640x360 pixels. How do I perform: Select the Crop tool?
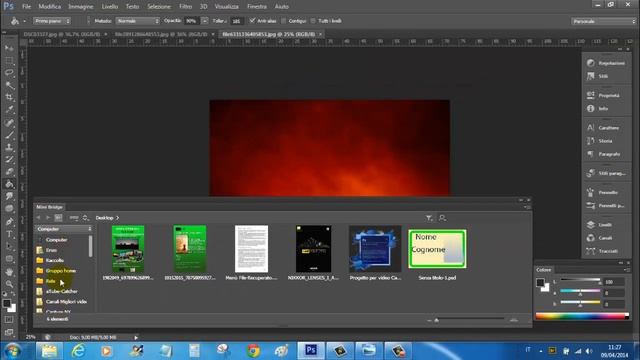point(9,98)
